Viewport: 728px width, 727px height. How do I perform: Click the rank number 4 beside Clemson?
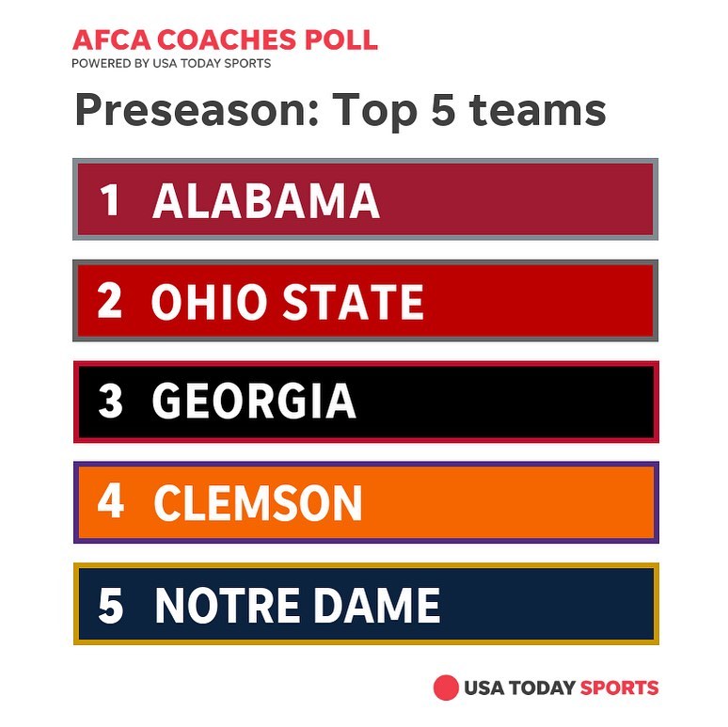pyautogui.click(x=110, y=503)
